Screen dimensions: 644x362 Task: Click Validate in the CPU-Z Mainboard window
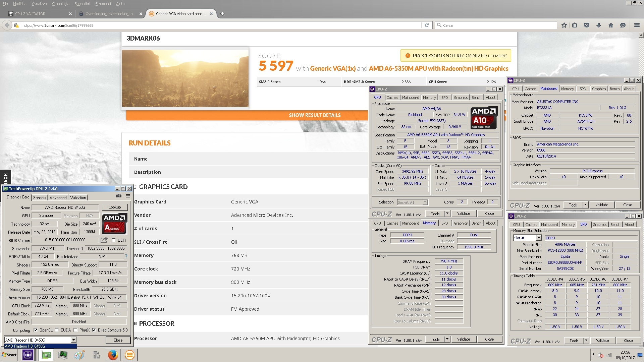(x=602, y=205)
